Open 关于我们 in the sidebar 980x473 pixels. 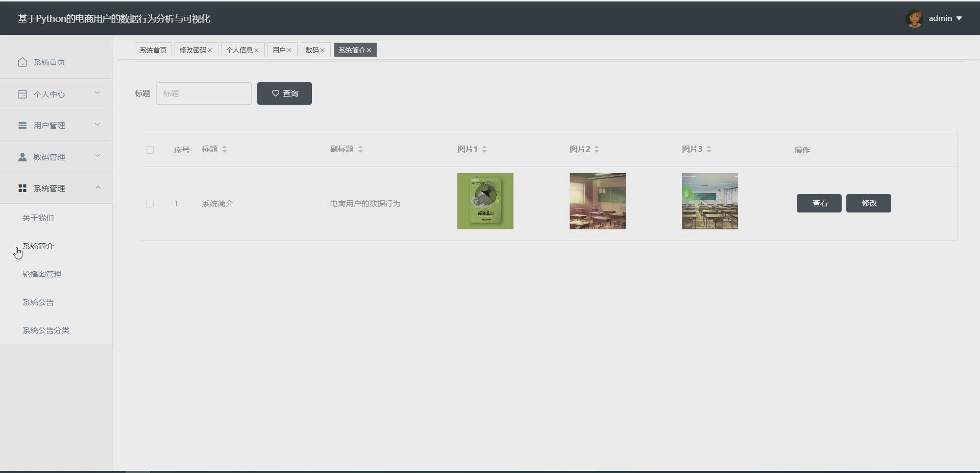pos(38,218)
